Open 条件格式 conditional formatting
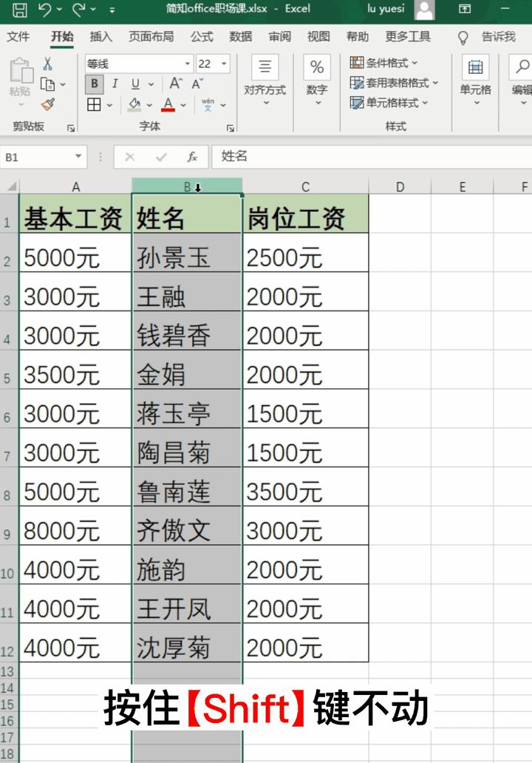Screen dimensions: 532x763 point(383,63)
